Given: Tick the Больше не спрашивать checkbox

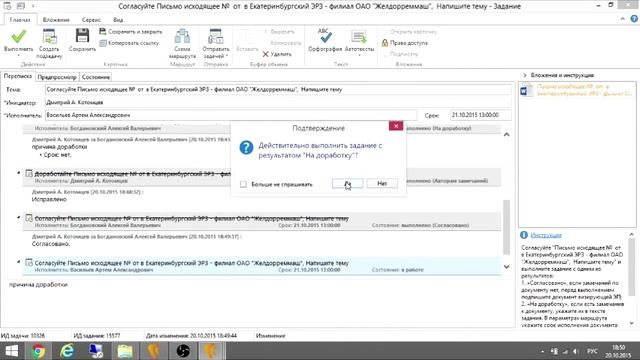Looking at the screenshot, I should coord(244,184).
